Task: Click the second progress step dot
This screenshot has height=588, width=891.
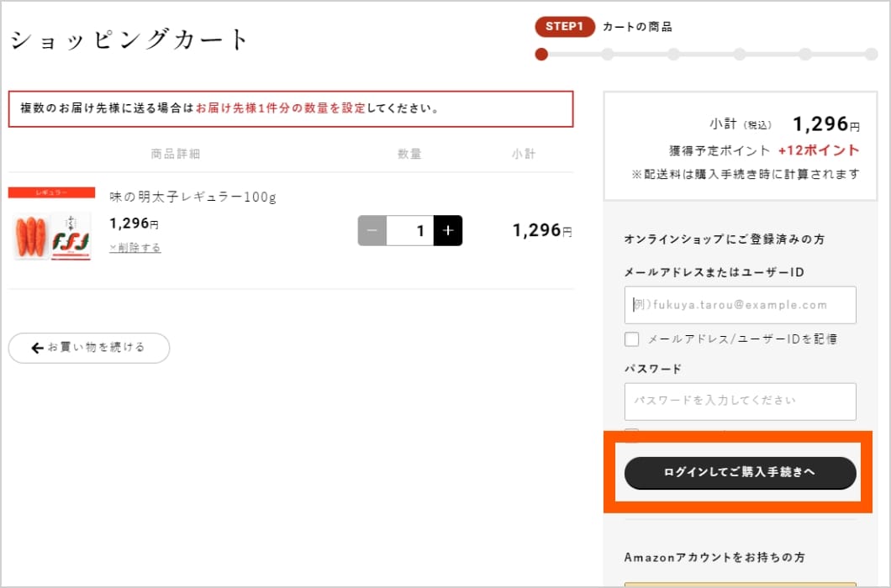Action: pyautogui.click(x=608, y=55)
